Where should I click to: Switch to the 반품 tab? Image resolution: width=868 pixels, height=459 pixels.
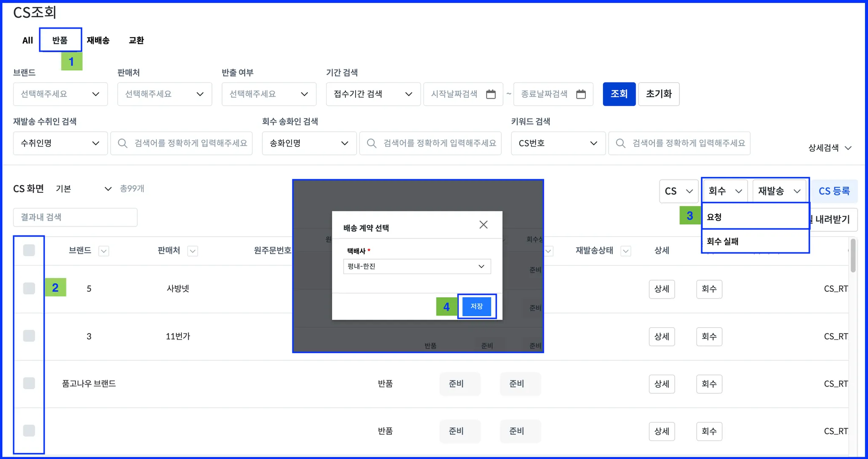tap(60, 40)
